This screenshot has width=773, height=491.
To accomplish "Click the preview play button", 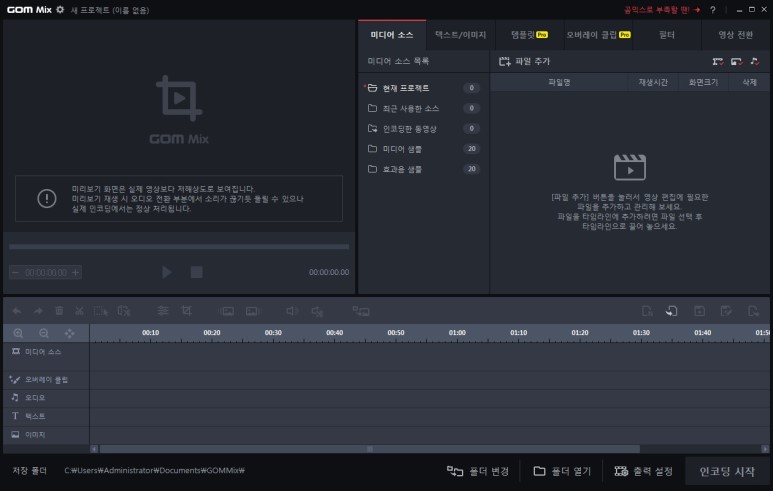I will [167, 272].
